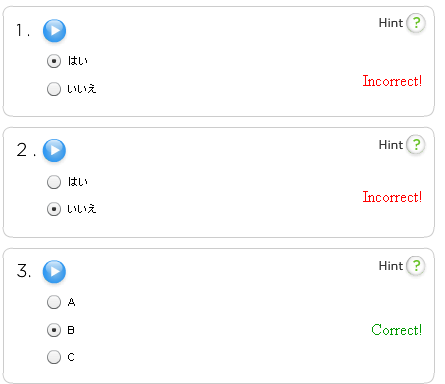Choose option B in question 3
Image resolution: width=445 pixels, height=384 pixels.
tap(54, 330)
